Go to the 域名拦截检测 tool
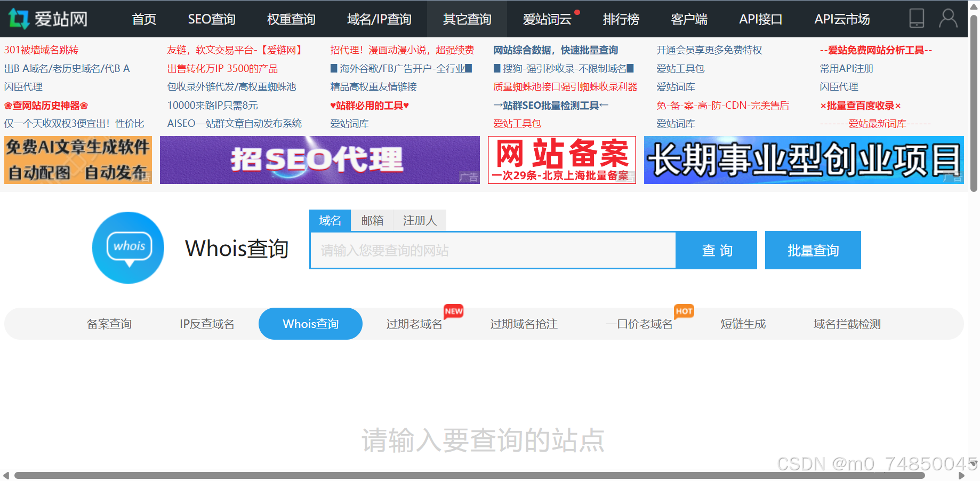This screenshot has width=980, height=481. click(x=847, y=324)
